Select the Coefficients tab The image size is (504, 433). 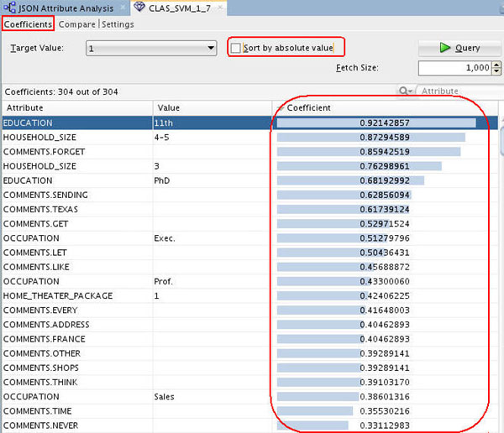[27, 24]
